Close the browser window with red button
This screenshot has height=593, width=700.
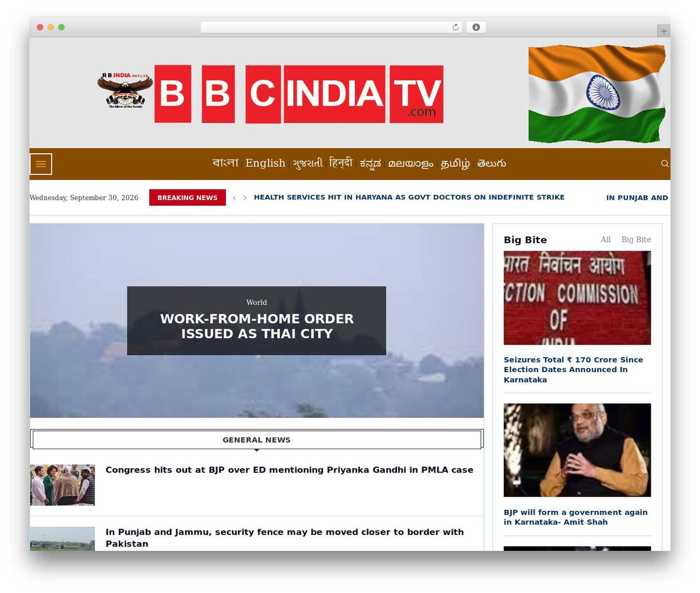click(x=40, y=27)
